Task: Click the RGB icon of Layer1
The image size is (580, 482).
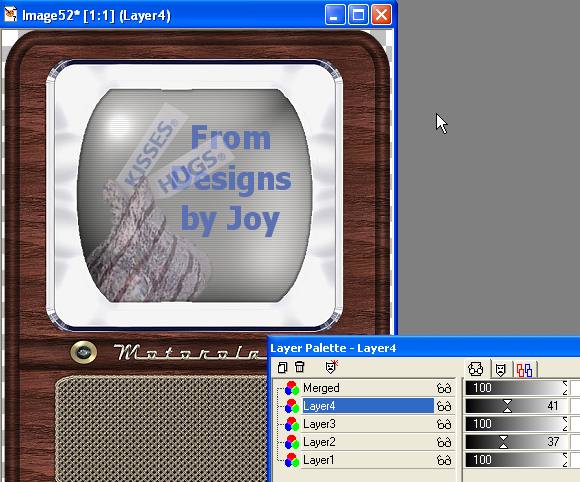Action: (x=291, y=460)
